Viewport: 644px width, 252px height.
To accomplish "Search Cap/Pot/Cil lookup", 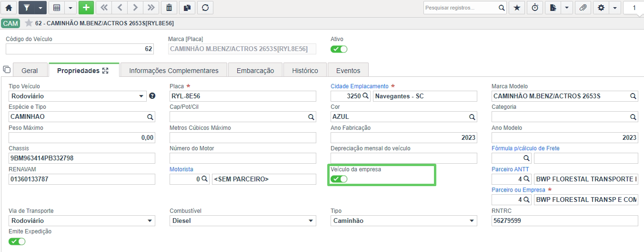I will [311, 116].
